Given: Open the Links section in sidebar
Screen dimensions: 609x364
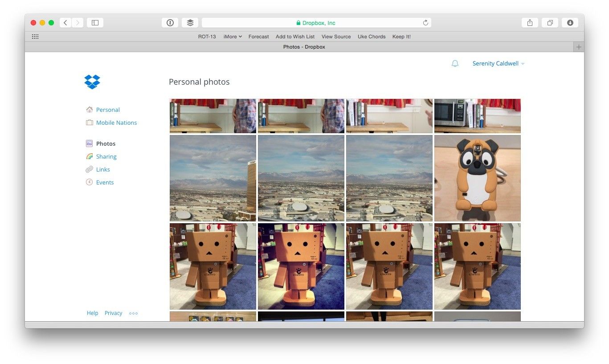Looking at the screenshot, I should (103, 169).
